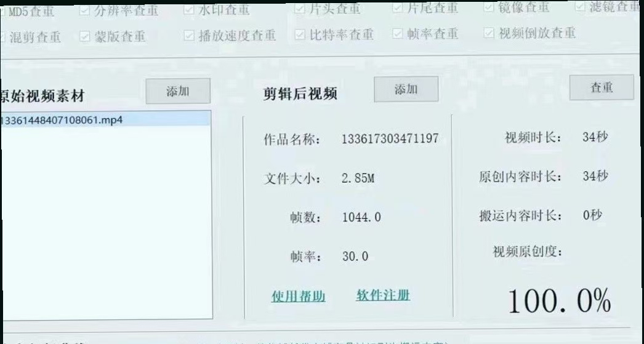Toggle the 片尾查重 checkbox
Screen dimensions: 644x344
[x=397, y=8]
